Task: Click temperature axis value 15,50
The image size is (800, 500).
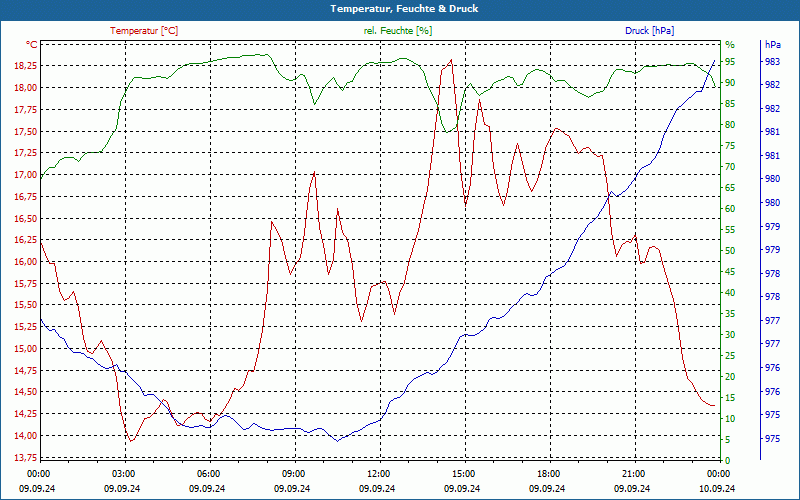Action: click(x=26, y=305)
